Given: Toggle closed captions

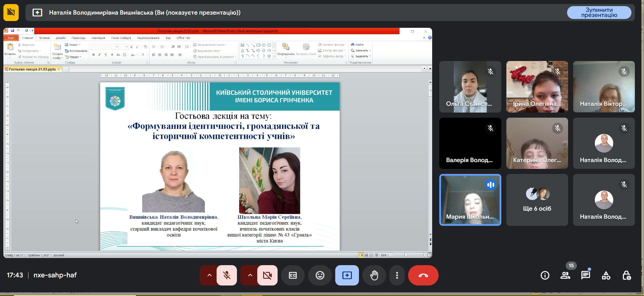Looking at the screenshot, I should pyautogui.click(x=293, y=275).
